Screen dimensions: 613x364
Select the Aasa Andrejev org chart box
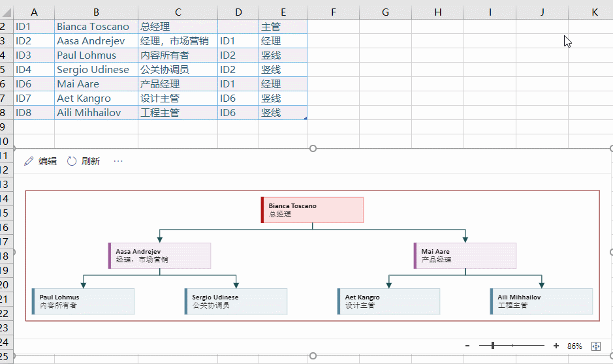click(x=159, y=256)
